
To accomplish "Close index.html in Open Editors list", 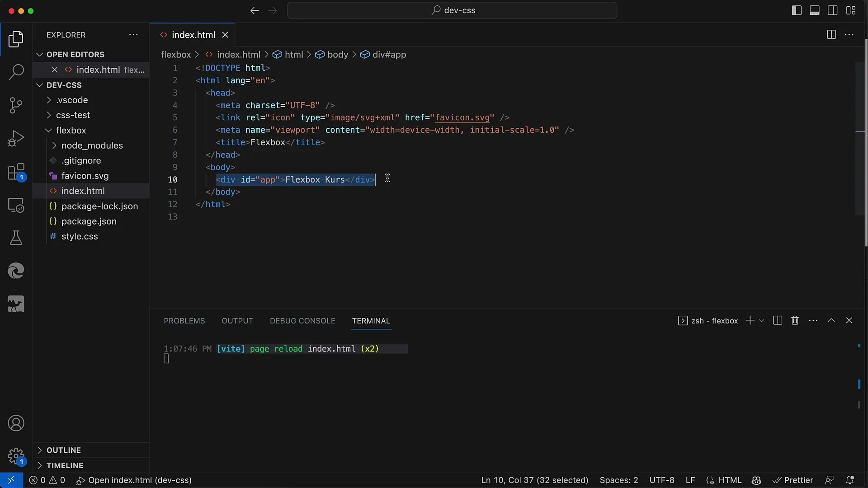I will pyautogui.click(x=55, y=70).
